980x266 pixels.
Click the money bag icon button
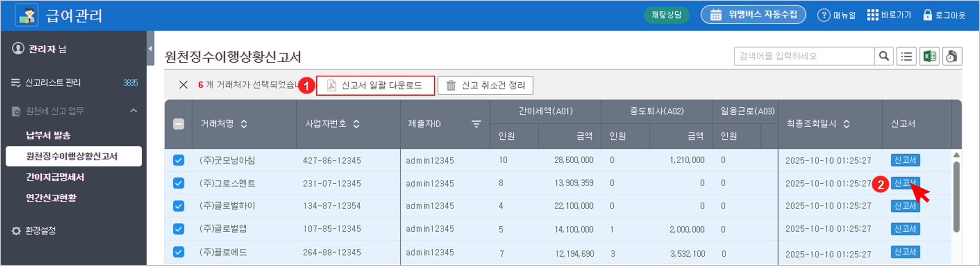952,56
